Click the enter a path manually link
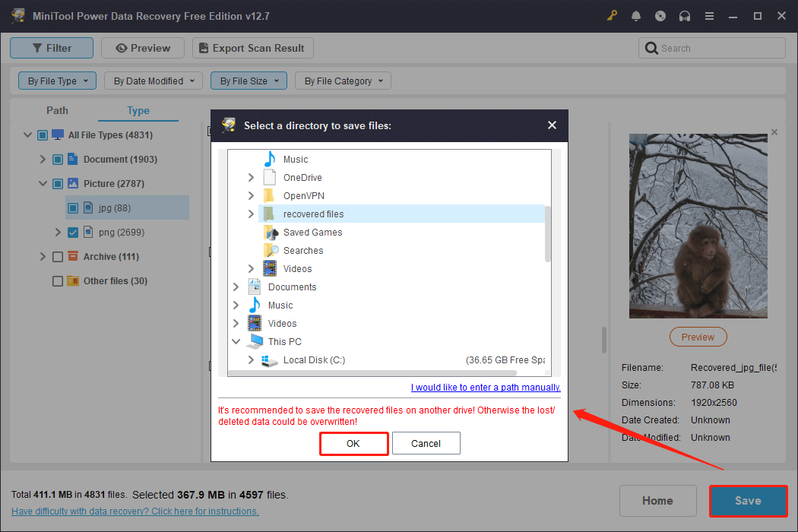Viewport: 798px width, 532px height. pos(485,387)
